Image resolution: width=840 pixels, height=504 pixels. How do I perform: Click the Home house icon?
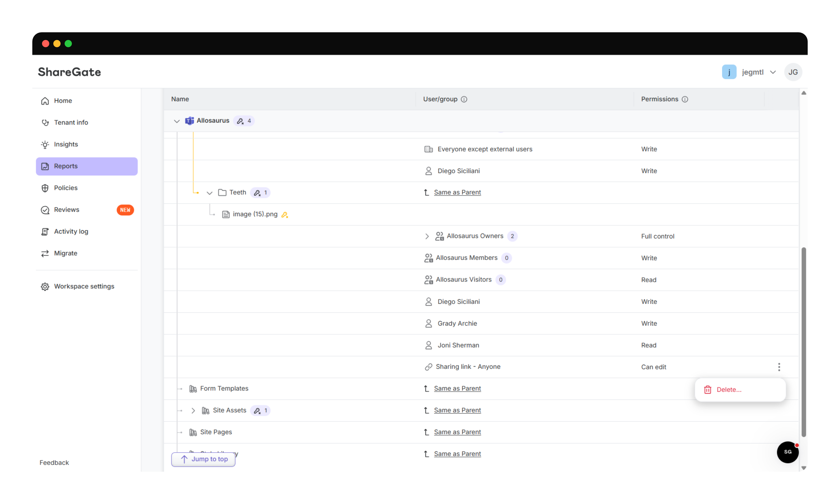[x=45, y=101]
